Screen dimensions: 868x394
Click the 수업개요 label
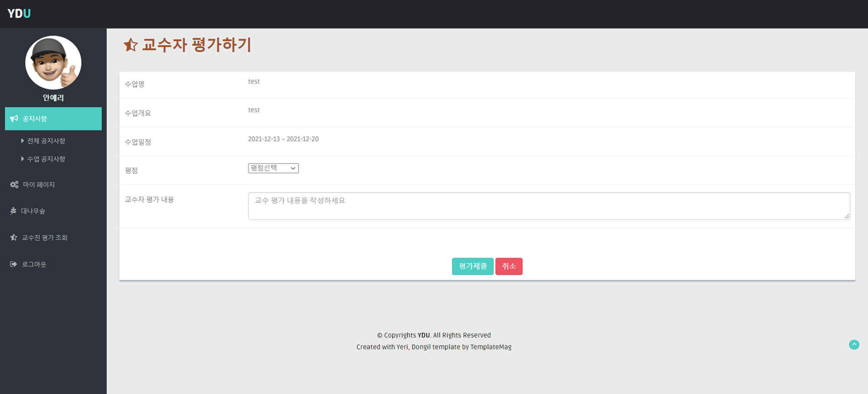click(x=138, y=113)
